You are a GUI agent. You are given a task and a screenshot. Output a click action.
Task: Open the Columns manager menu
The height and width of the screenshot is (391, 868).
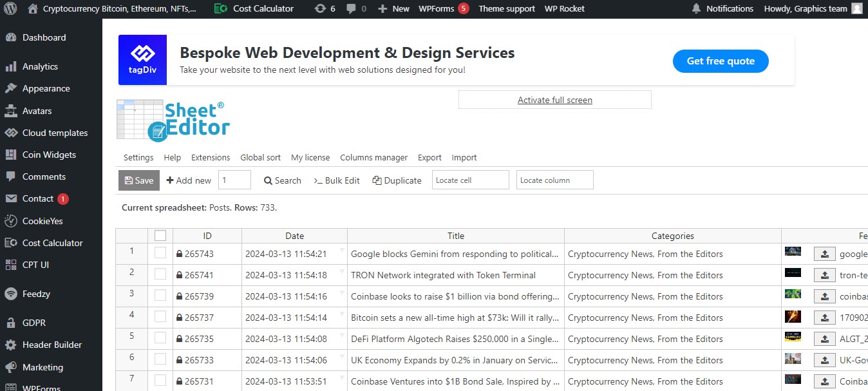point(373,158)
